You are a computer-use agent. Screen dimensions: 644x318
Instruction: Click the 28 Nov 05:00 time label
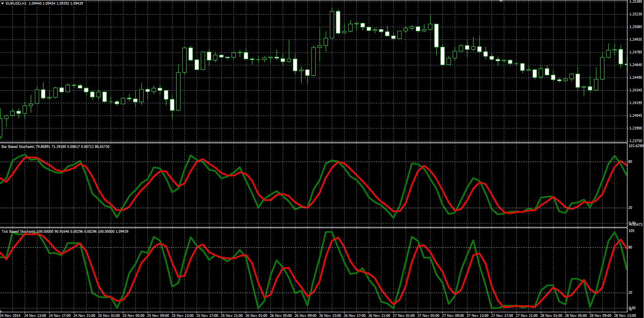pyautogui.click(x=576, y=316)
